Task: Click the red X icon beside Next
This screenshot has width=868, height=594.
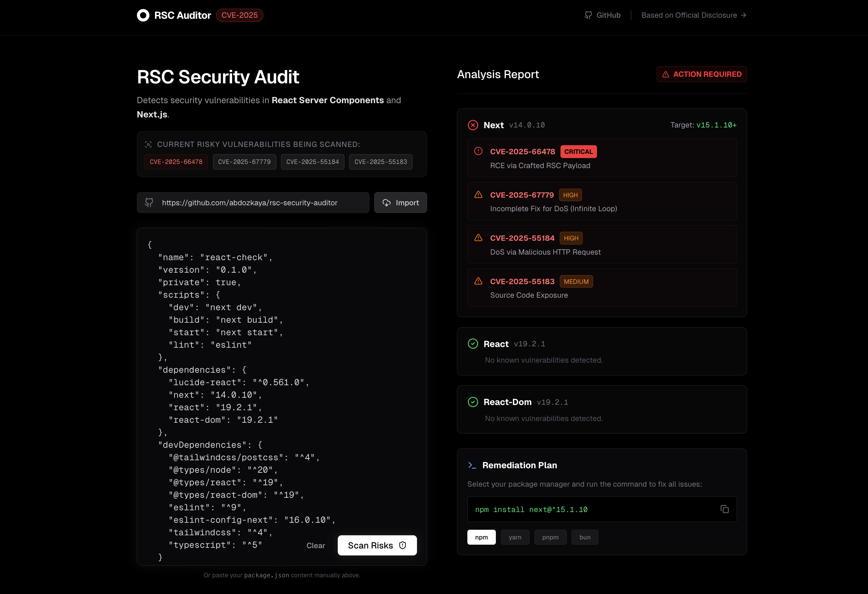Action: [x=473, y=125]
